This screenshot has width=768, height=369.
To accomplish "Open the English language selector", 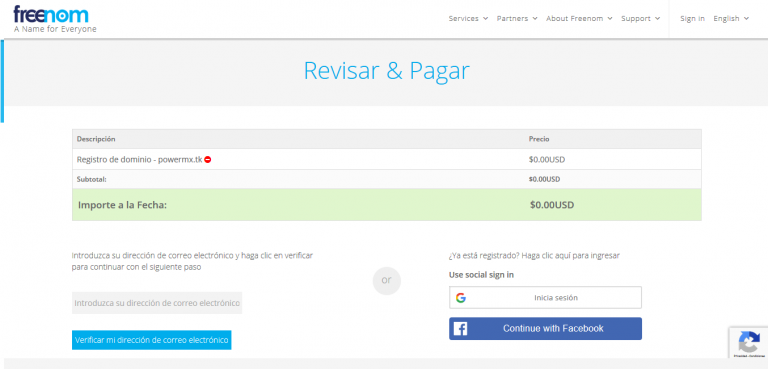I will click(x=731, y=18).
